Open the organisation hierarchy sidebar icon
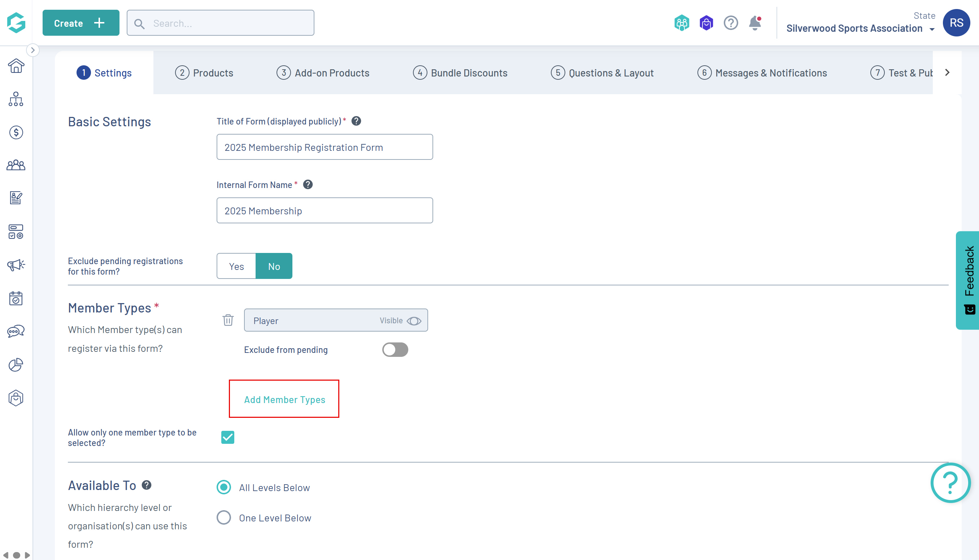 coord(16,99)
